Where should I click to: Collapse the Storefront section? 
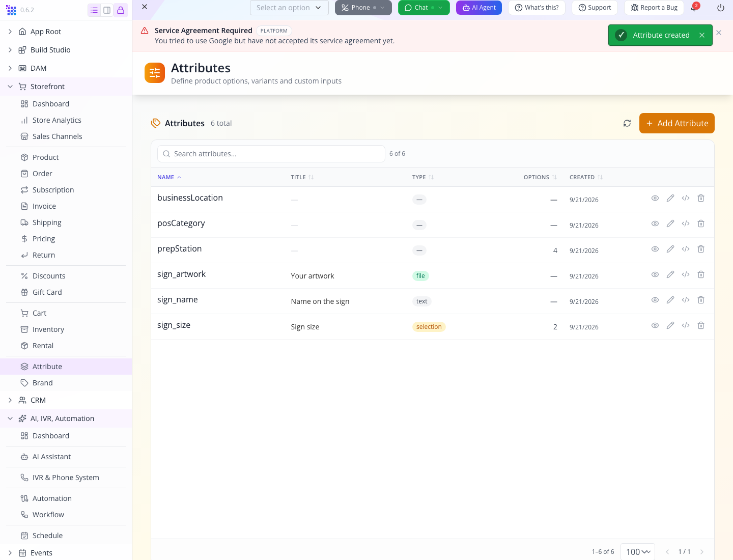(10, 87)
